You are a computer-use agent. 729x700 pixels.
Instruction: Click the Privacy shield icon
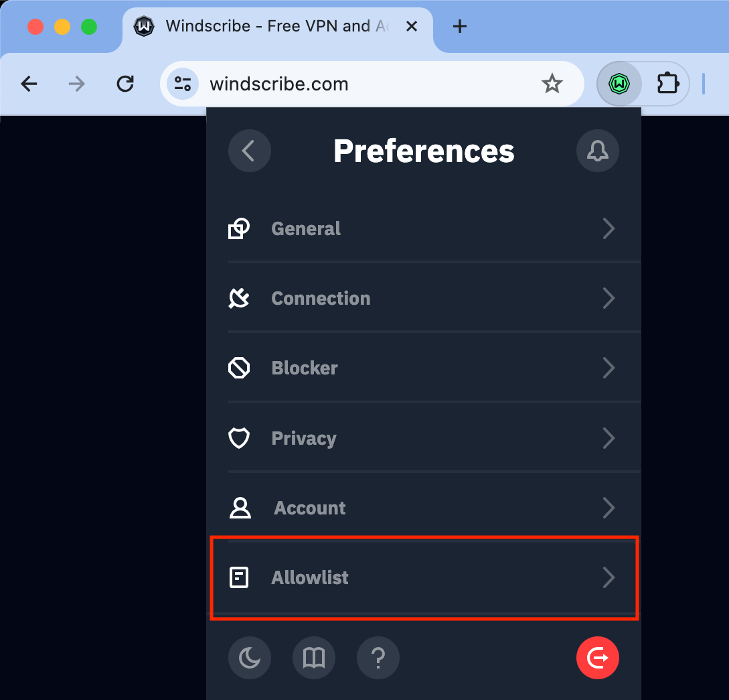point(239,438)
